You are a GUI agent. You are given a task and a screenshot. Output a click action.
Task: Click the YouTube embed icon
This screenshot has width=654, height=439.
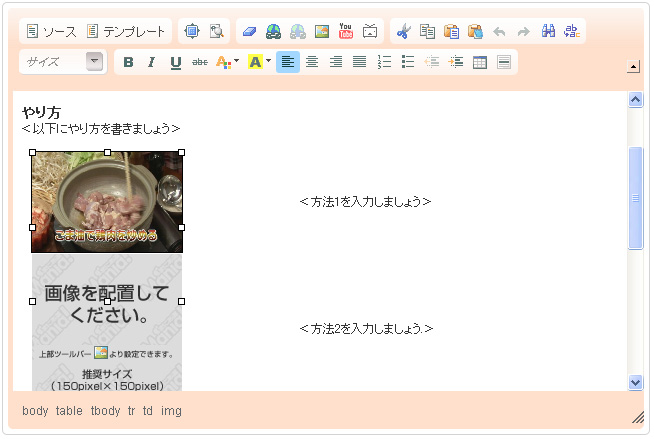click(346, 31)
